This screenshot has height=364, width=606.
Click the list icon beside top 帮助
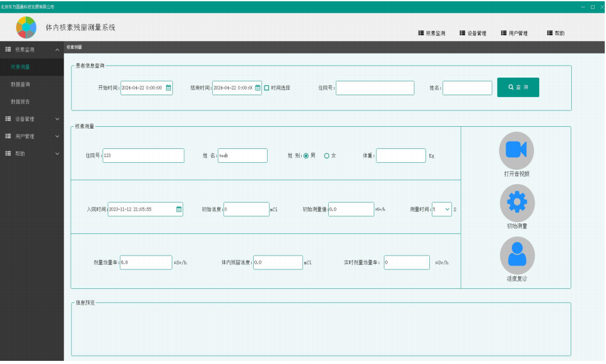[550, 33]
